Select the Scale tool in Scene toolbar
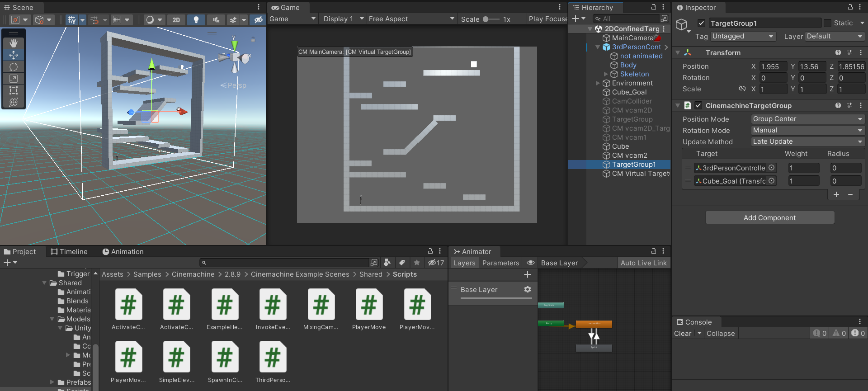Viewport: 868px width, 391px height. pyautogui.click(x=14, y=78)
